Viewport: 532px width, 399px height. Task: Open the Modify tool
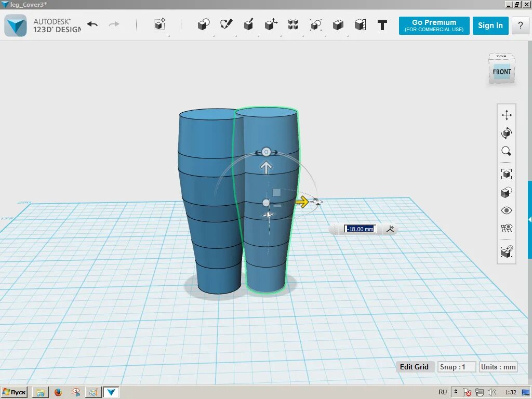[x=271, y=25]
